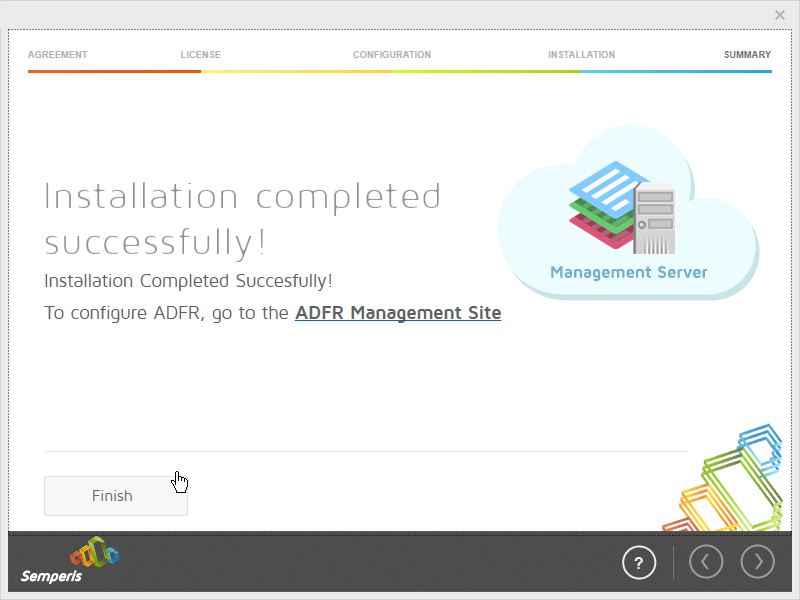Click the Semperis logo in footer
The width and height of the screenshot is (800, 600).
pyautogui.click(x=69, y=560)
